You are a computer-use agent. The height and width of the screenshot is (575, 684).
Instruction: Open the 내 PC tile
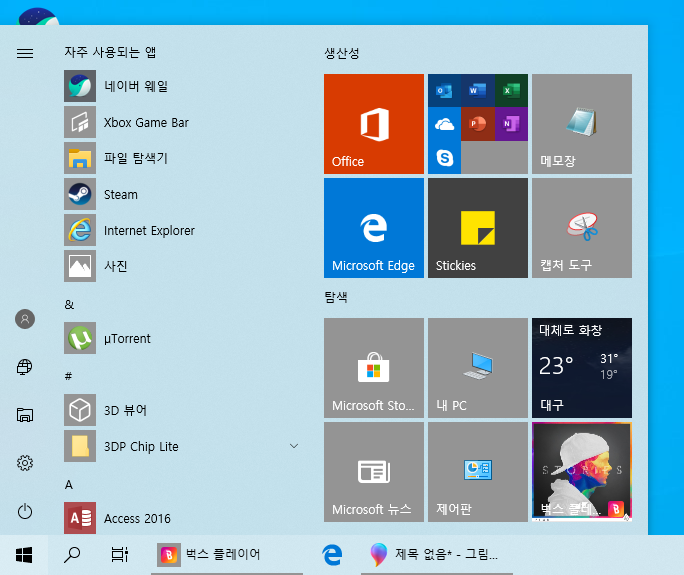478,368
